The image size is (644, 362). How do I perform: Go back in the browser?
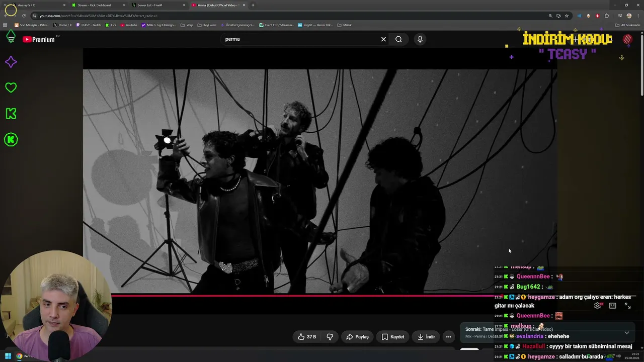point(6,16)
